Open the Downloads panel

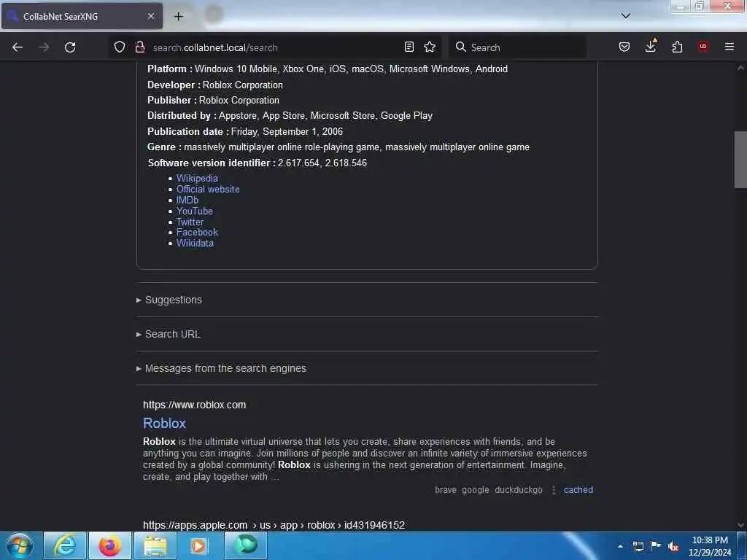[650, 46]
